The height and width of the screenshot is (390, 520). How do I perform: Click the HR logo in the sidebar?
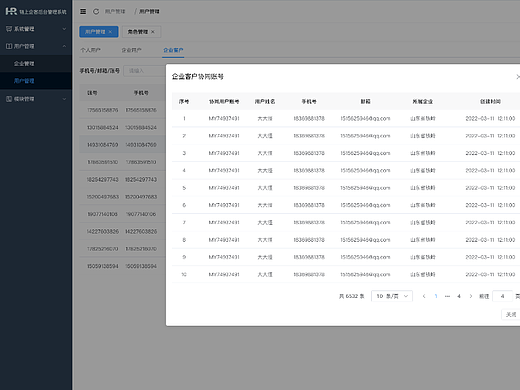tap(11, 11)
